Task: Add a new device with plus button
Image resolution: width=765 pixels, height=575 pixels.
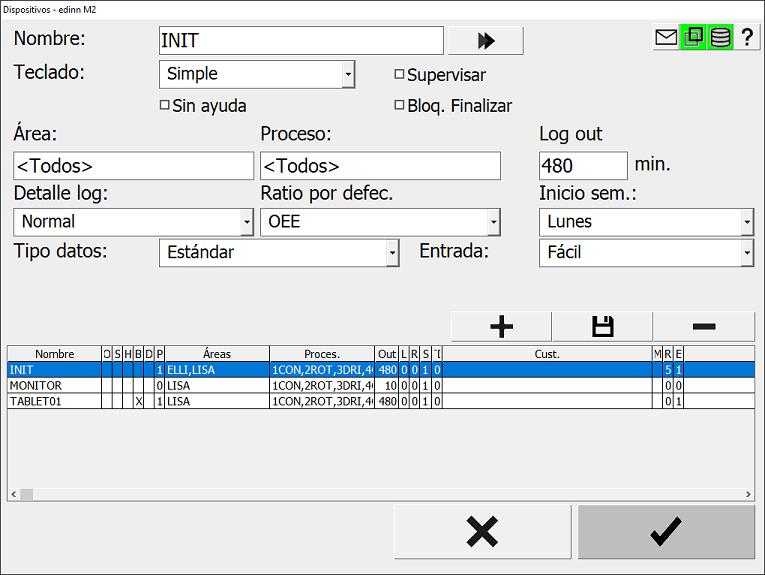Action: point(501,327)
